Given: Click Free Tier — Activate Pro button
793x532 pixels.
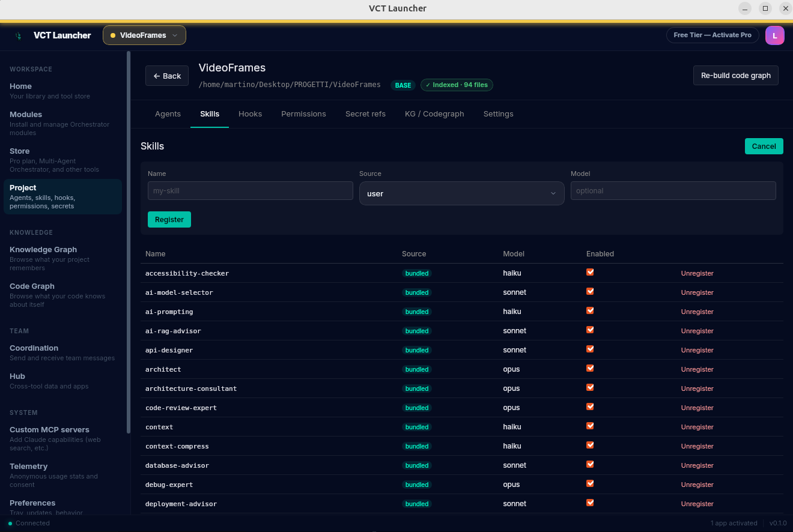Looking at the screenshot, I should [712, 35].
